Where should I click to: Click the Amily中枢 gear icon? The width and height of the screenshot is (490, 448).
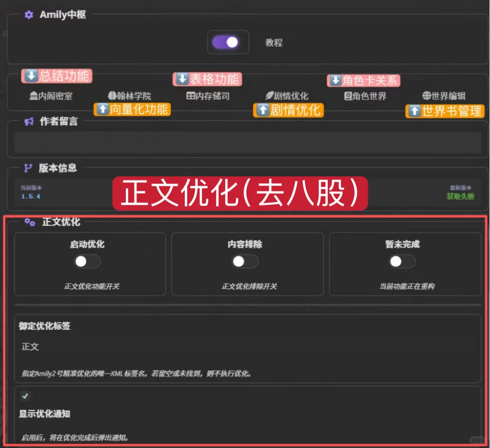click(x=29, y=15)
